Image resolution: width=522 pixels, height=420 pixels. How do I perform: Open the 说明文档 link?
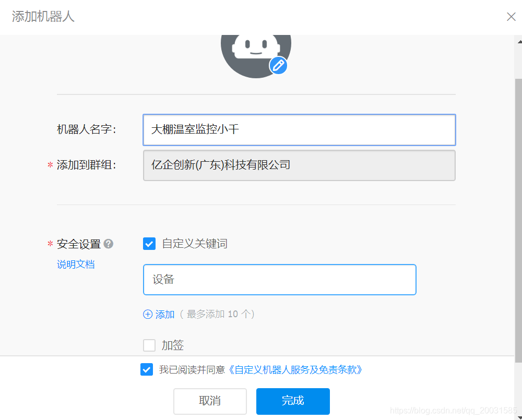(76, 264)
